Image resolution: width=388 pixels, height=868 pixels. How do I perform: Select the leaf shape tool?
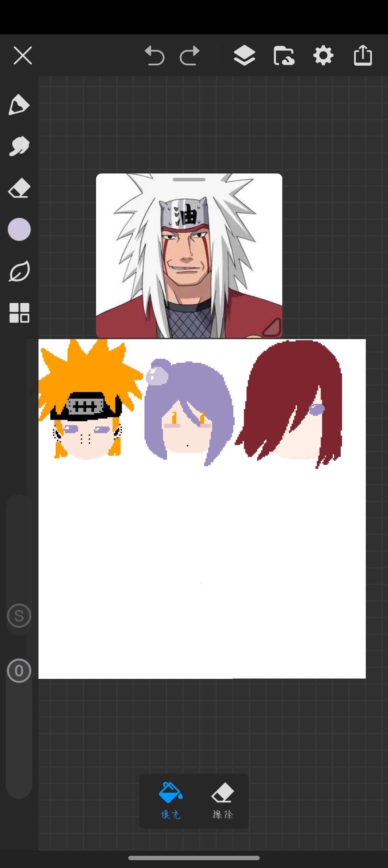(x=19, y=271)
